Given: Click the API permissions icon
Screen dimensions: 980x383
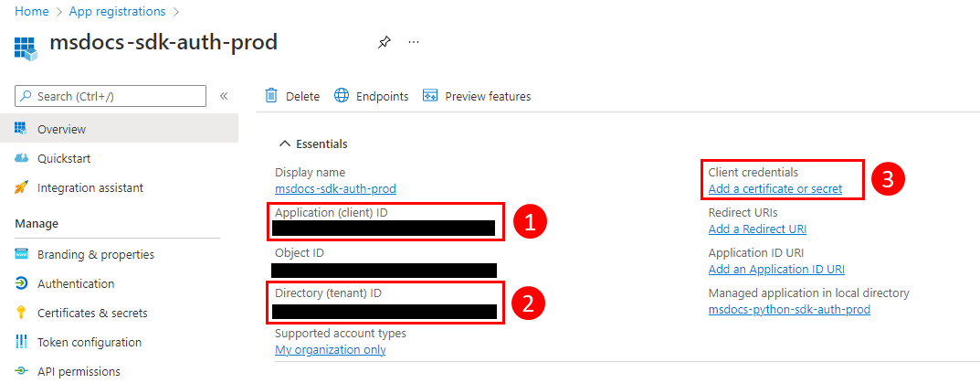Looking at the screenshot, I should tap(21, 370).
